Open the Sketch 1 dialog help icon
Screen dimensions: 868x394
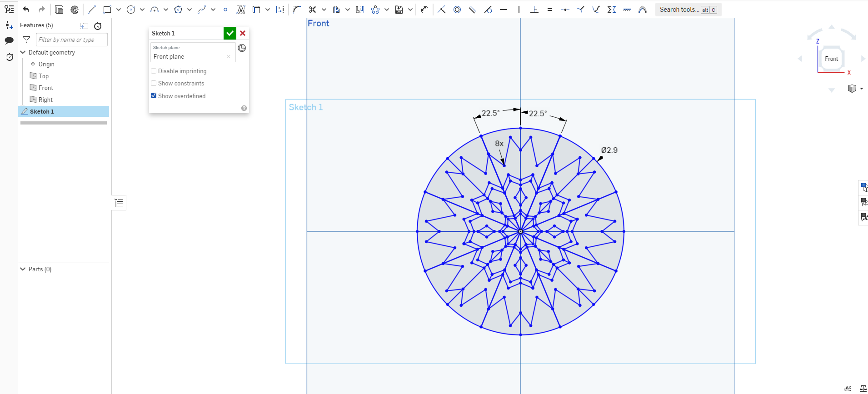pyautogui.click(x=244, y=108)
